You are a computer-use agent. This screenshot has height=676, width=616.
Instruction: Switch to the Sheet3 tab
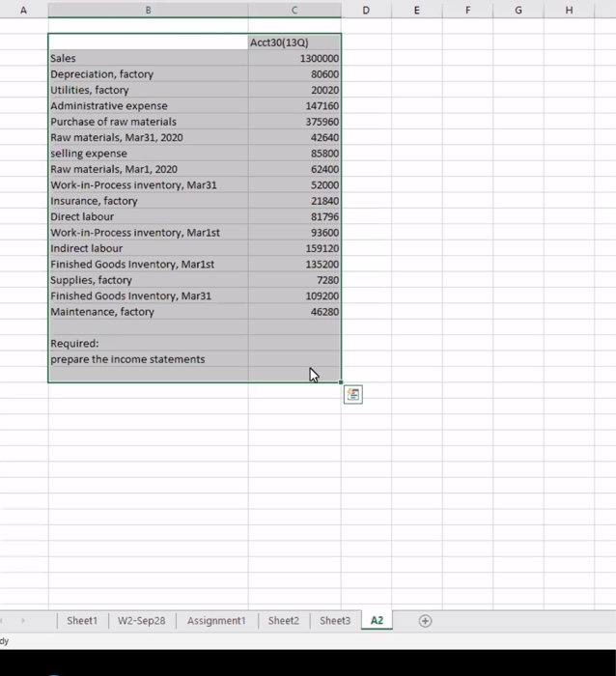click(x=335, y=621)
